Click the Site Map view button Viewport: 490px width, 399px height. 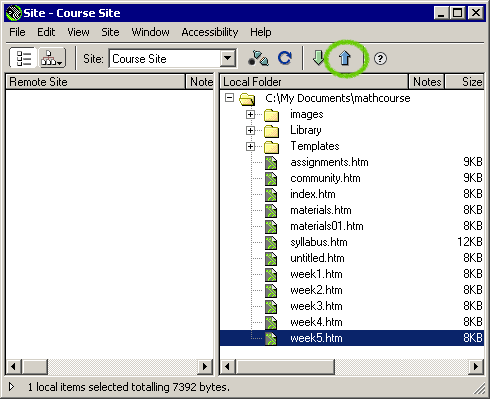click(x=52, y=58)
